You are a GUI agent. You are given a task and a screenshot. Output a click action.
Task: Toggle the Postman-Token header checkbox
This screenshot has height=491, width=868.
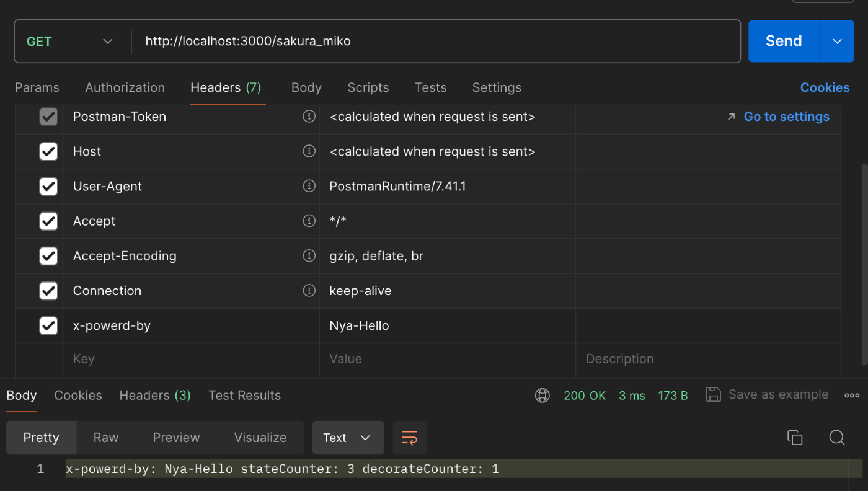click(48, 117)
